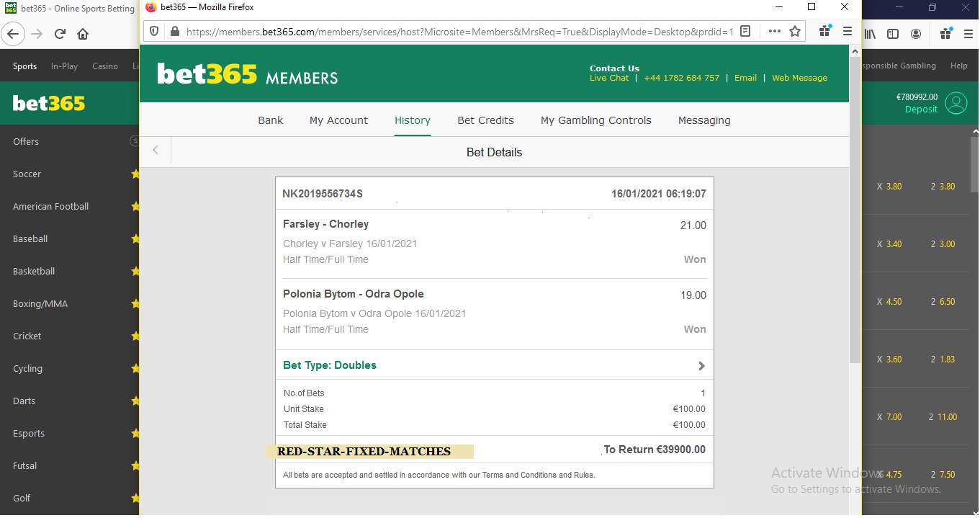Click the forward arrow in the background browser toolbar
This screenshot has width=980, height=518.
(37, 34)
